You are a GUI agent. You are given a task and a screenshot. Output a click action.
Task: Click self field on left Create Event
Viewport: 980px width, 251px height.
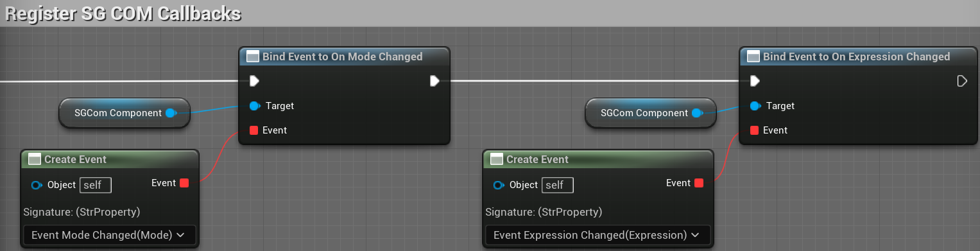coord(96,186)
